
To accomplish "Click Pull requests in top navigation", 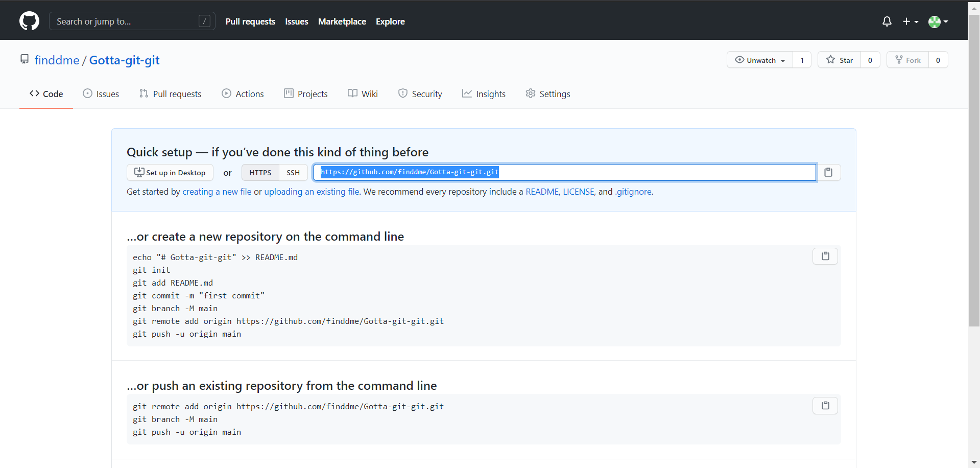I will coord(250,21).
